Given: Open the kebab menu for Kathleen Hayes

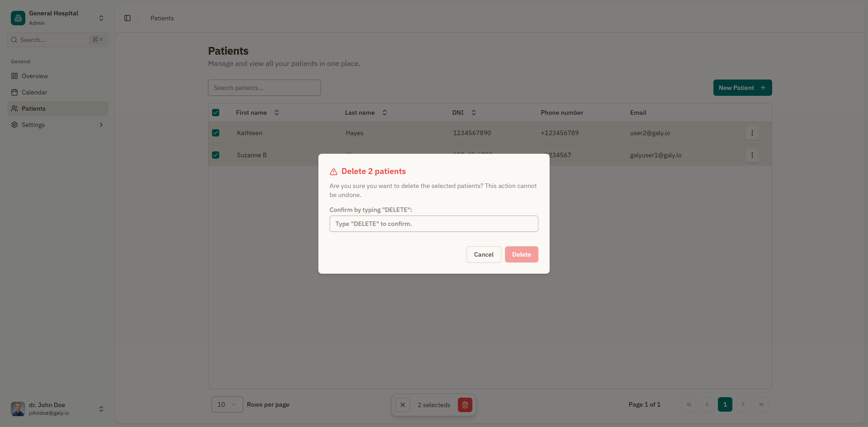Looking at the screenshot, I should tap(752, 133).
